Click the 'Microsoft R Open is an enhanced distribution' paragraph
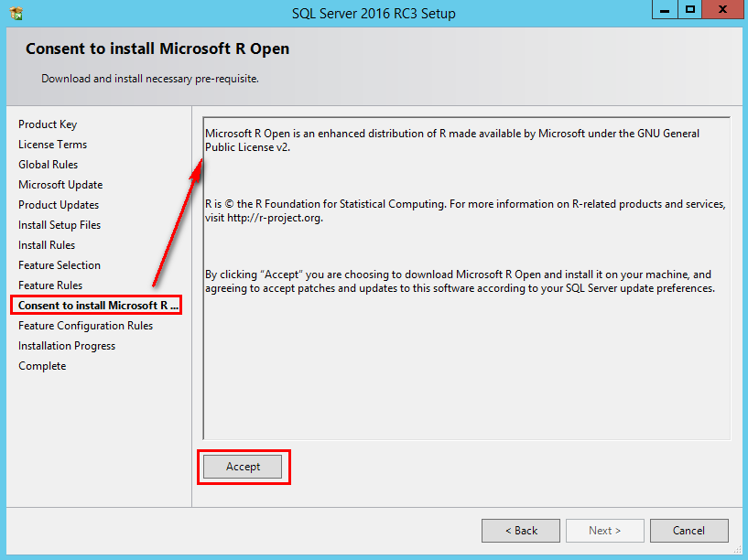The image size is (748, 560). tap(452, 140)
